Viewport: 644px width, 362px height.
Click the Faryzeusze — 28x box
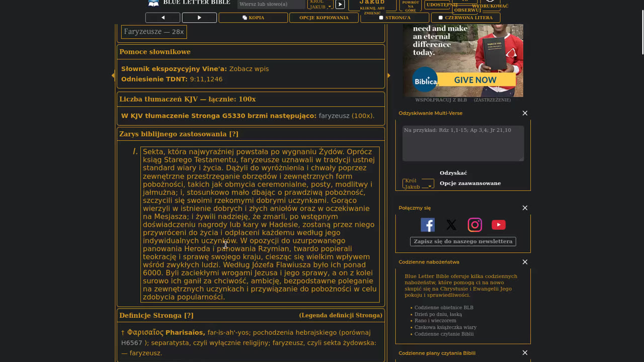click(154, 32)
